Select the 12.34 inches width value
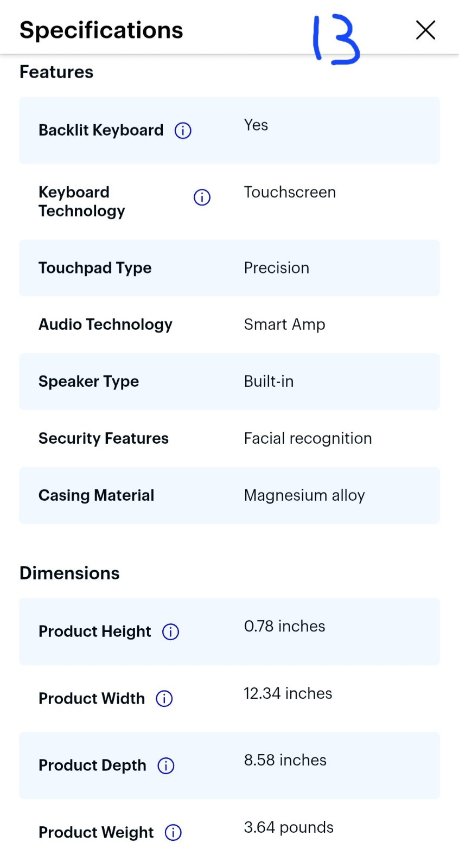Screen dimensions: 459x868 (288, 693)
